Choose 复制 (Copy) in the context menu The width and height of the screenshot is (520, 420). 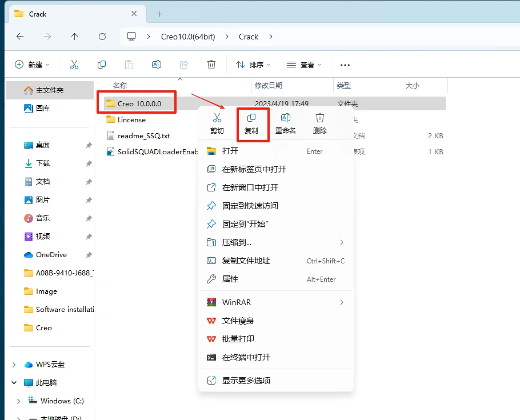(251, 123)
